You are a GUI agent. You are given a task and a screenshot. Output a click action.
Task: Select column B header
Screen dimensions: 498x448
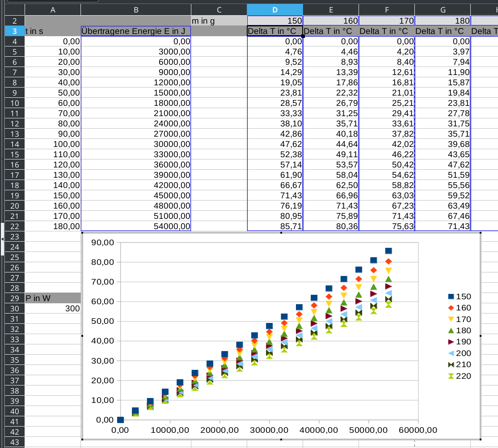pyautogui.click(x=136, y=10)
